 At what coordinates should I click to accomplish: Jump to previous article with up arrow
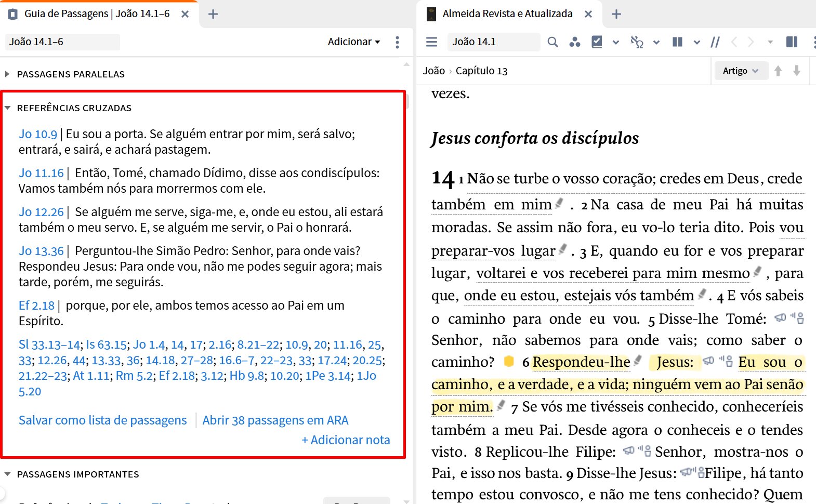click(778, 71)
